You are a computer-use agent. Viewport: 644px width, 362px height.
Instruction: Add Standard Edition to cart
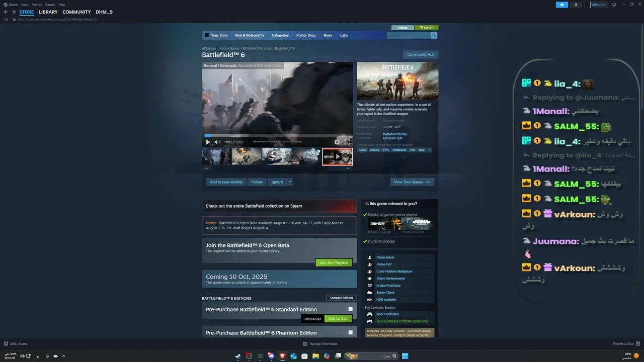338,319
